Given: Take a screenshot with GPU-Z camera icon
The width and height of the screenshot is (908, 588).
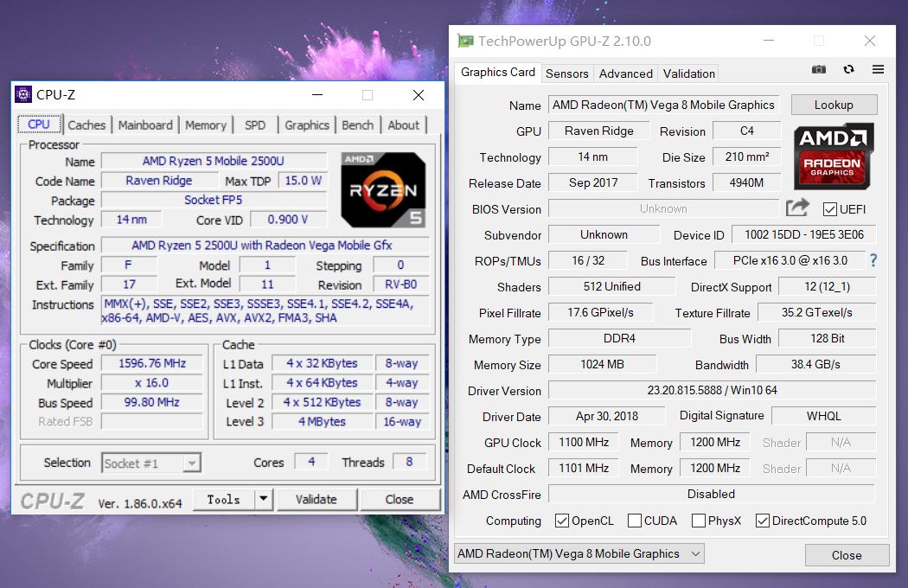Looking at the screenshot, I should 819,69.
